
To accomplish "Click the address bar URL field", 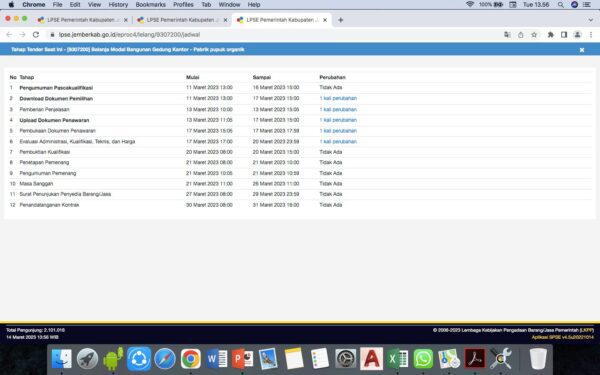I will click(276, 34).
